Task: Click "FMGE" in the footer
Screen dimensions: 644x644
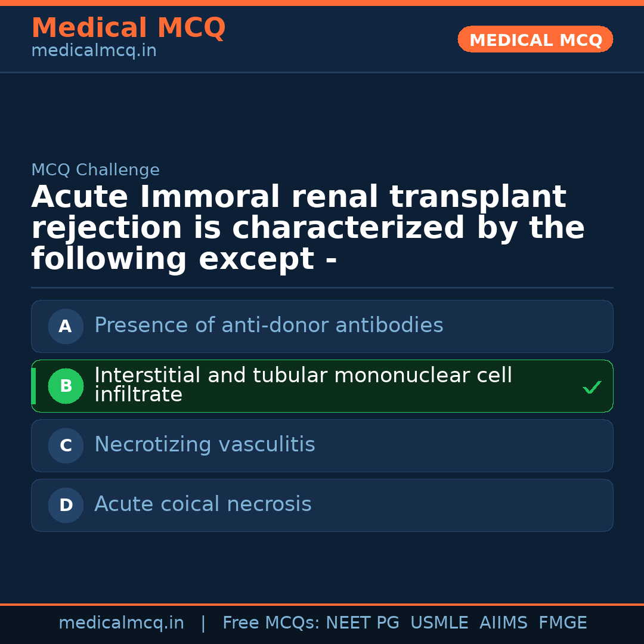Action: pyautogui.click(x=562, y=623)
